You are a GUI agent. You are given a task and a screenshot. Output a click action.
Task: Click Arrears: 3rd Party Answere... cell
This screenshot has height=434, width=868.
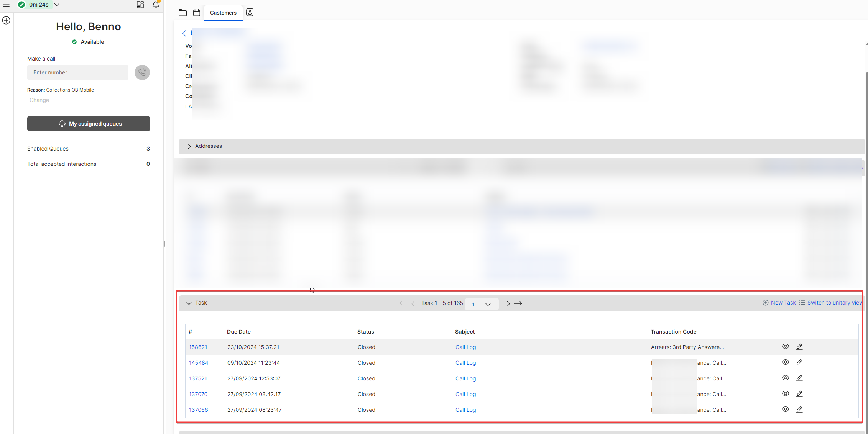tap(687, 347)
